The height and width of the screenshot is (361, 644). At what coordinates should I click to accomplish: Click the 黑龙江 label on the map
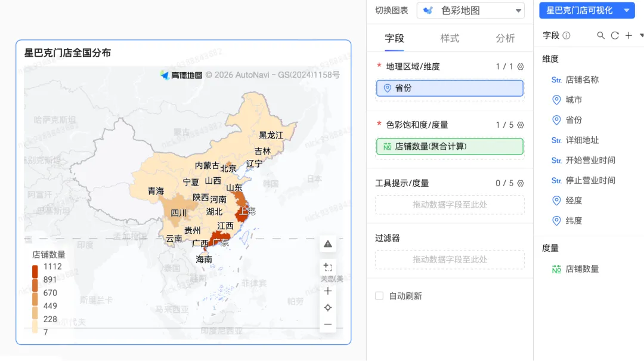click(x=271, y=135)
